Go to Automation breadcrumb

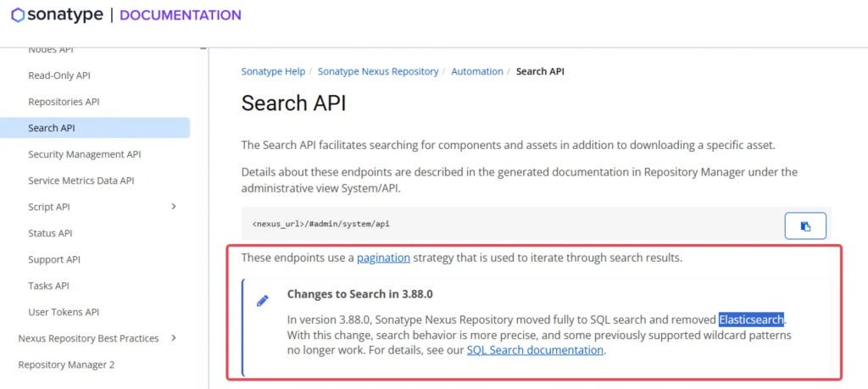[477, 71]
